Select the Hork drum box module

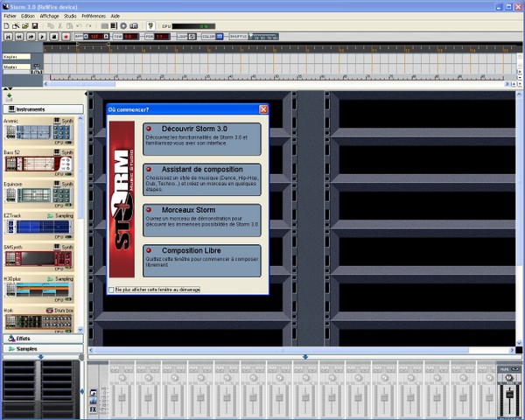38,321
